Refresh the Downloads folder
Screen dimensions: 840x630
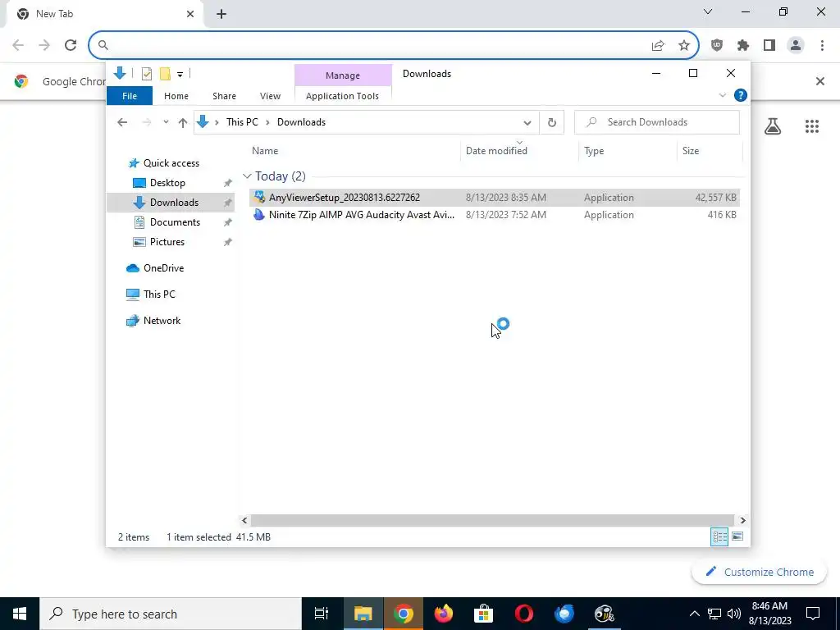click(552, 123)
